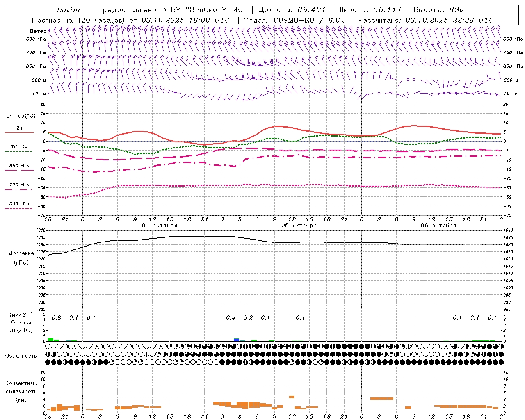Click the Облачность cloud cover label

21,356
